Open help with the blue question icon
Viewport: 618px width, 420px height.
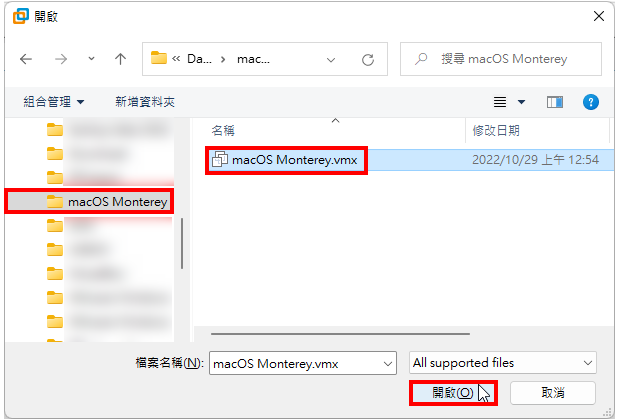point(590,102)
